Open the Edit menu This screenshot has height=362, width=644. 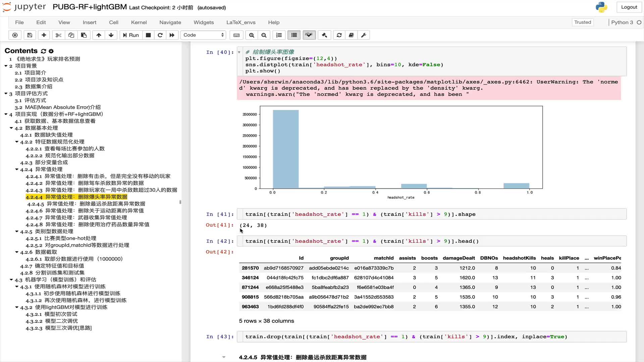(x=41, y=22)
